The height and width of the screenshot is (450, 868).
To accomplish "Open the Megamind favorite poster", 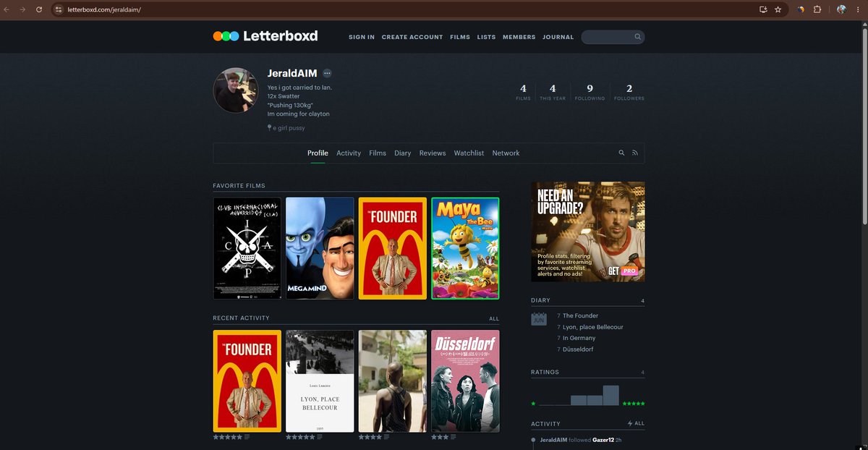I will coord(320,248).
